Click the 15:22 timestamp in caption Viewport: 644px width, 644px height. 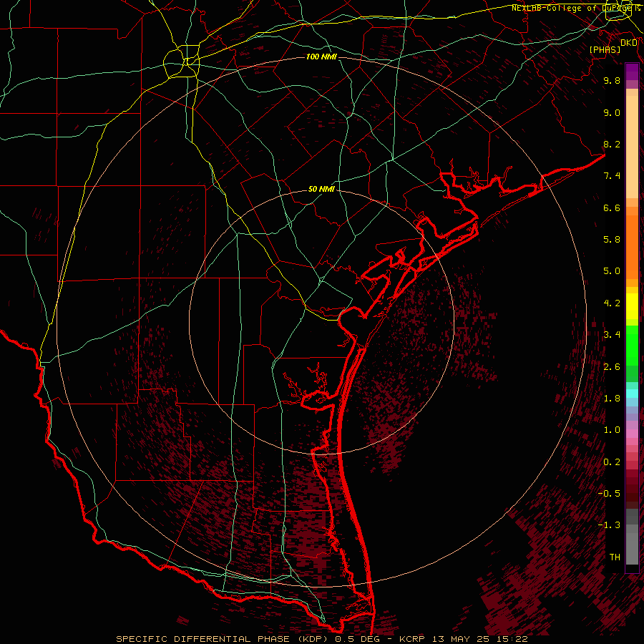513,639
